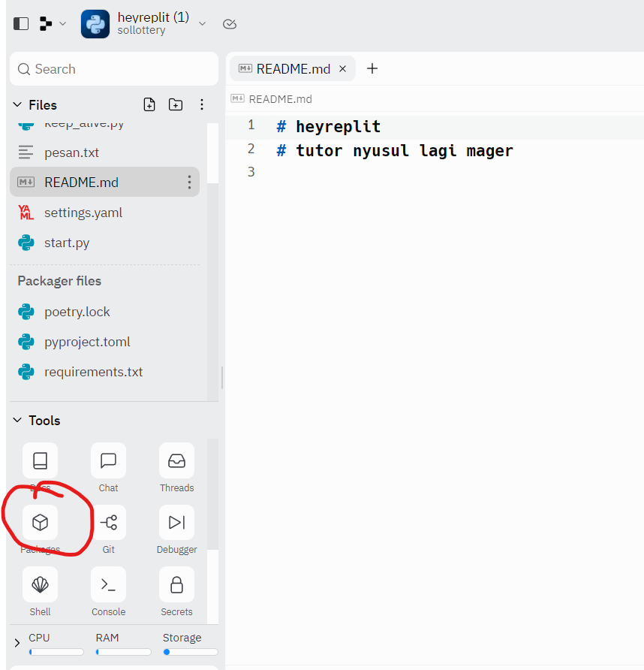644x670 pixels.
Task: Collapse the Tools section
Action: click(17, 421)
